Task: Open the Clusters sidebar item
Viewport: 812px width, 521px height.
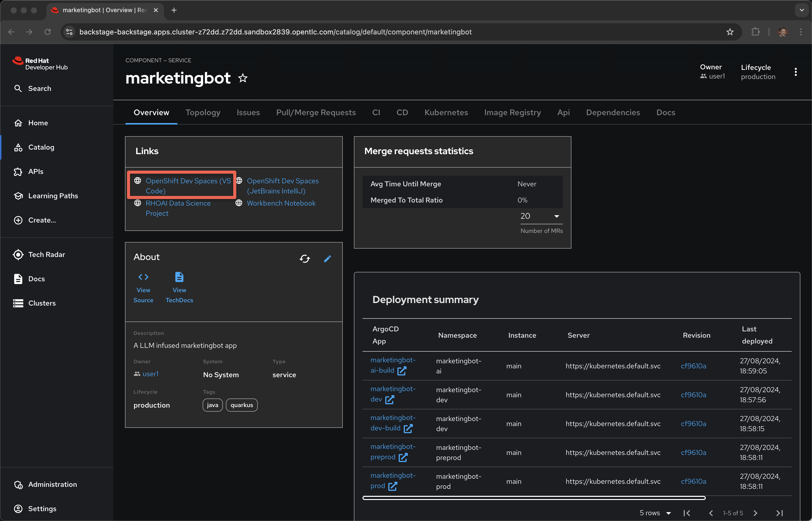Action: pyautogui.click(x=41, y=303)
